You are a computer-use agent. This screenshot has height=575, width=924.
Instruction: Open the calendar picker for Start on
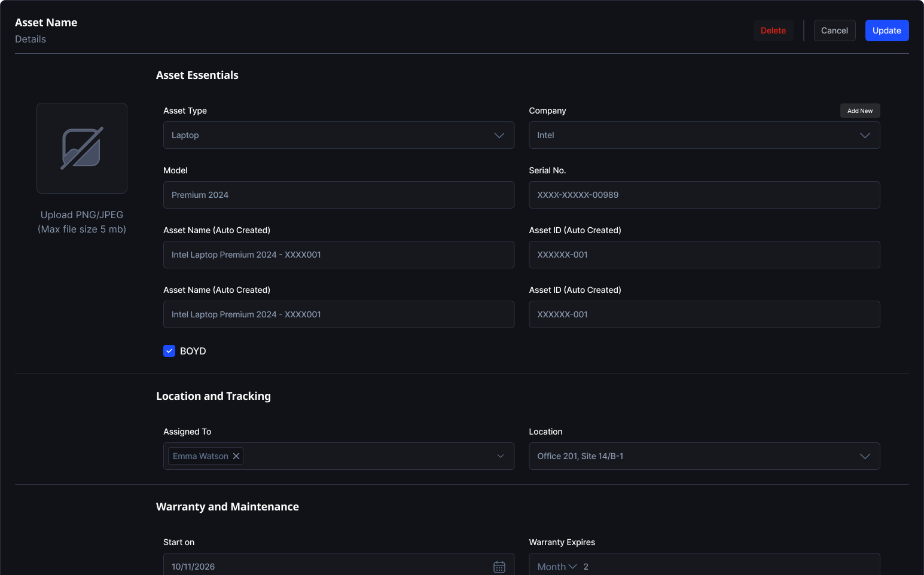coord(499,567)
